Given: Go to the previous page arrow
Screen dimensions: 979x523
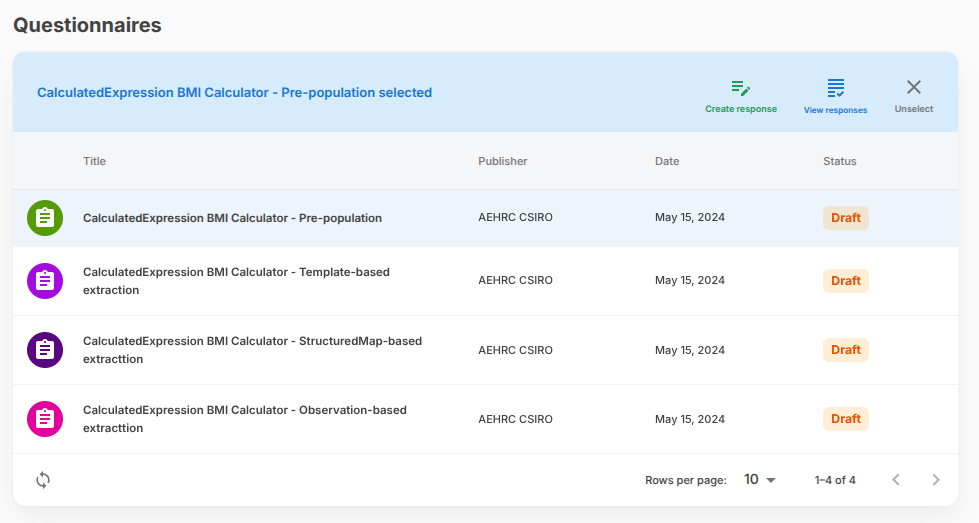Looking at the screenshot, I should (896, 480).
